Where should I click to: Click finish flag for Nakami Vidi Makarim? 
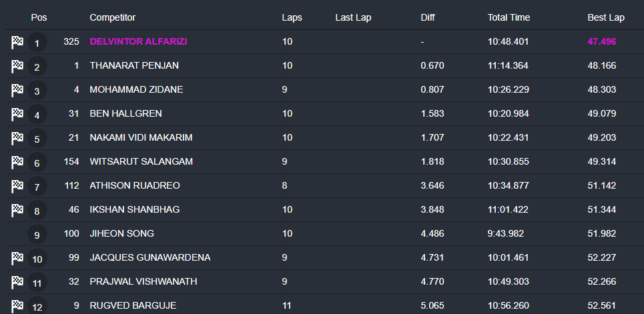[17, 139]
